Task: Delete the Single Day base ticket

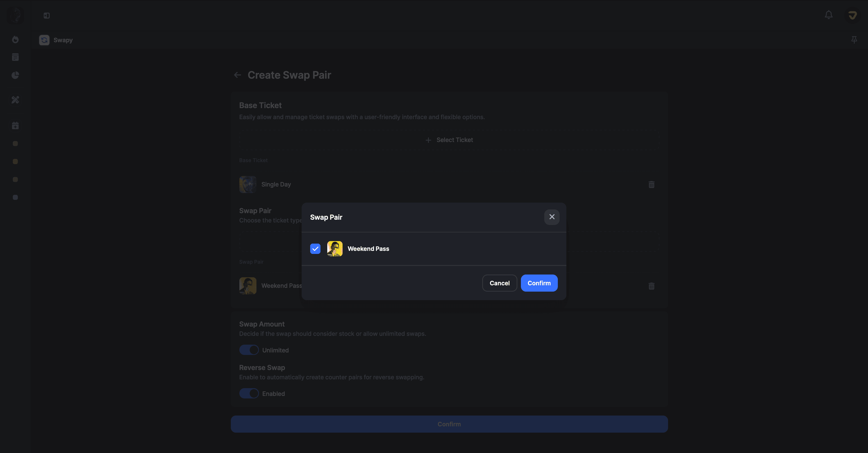Action: [651, 185]
